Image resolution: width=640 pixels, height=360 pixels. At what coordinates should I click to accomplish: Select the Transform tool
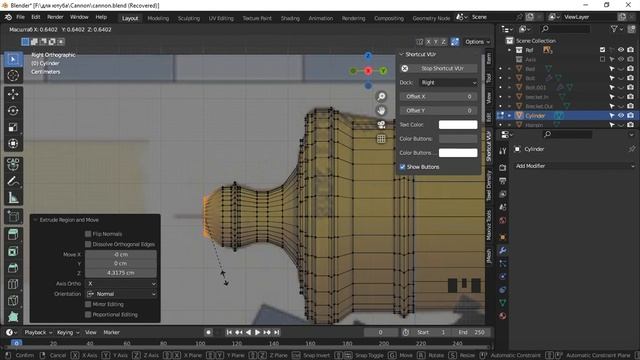13,143
